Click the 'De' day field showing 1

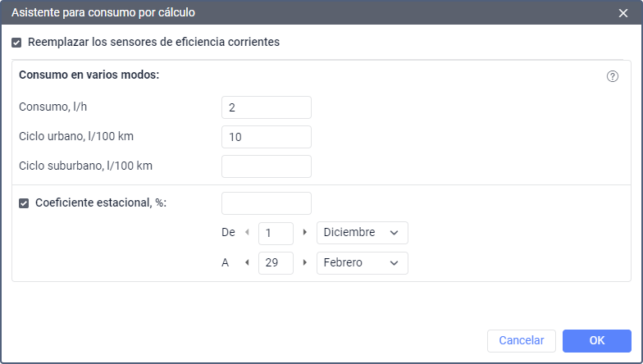(x=276, y=233)
